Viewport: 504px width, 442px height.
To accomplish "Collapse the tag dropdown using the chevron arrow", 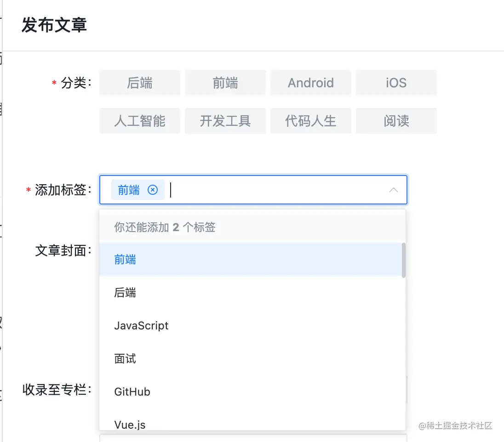I will point(393,190).
